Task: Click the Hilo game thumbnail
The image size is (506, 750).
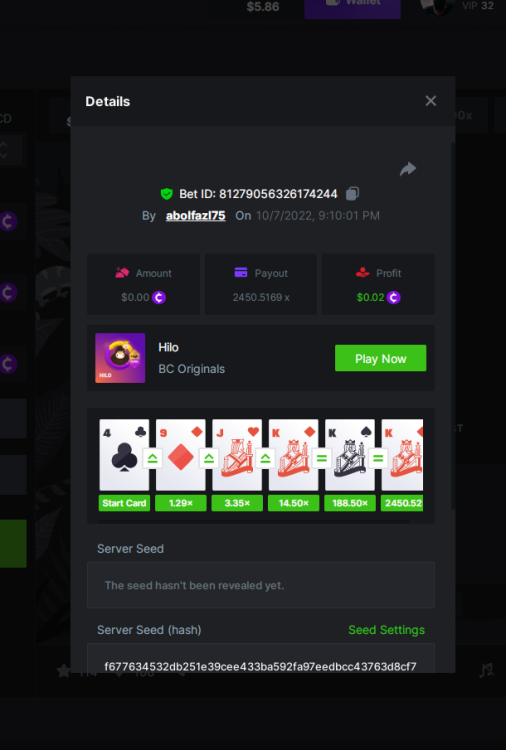Action: (120, 358)
